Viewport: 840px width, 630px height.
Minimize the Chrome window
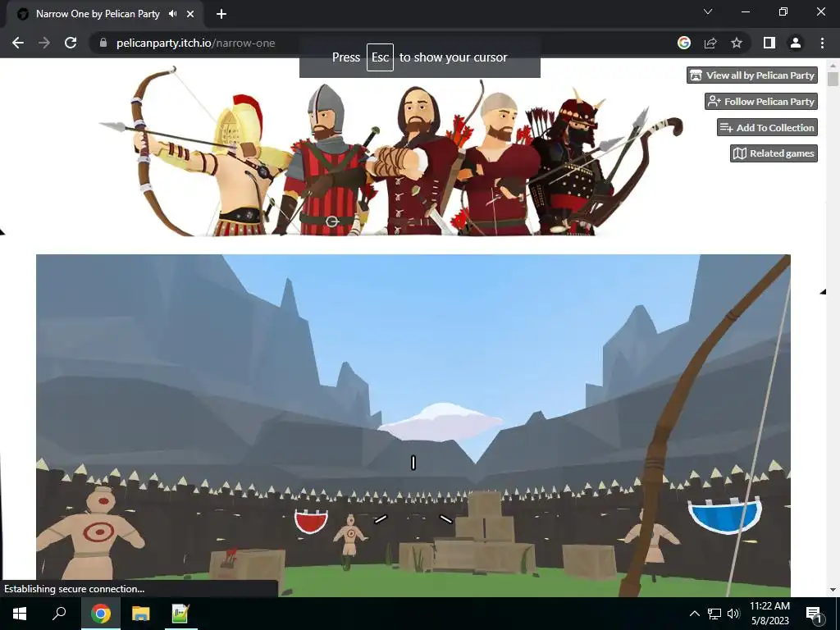745,11
